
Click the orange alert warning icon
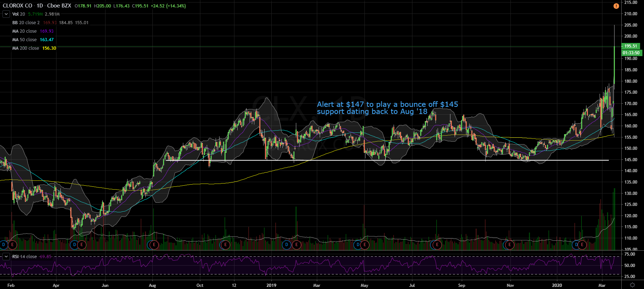tap(616, 6)
